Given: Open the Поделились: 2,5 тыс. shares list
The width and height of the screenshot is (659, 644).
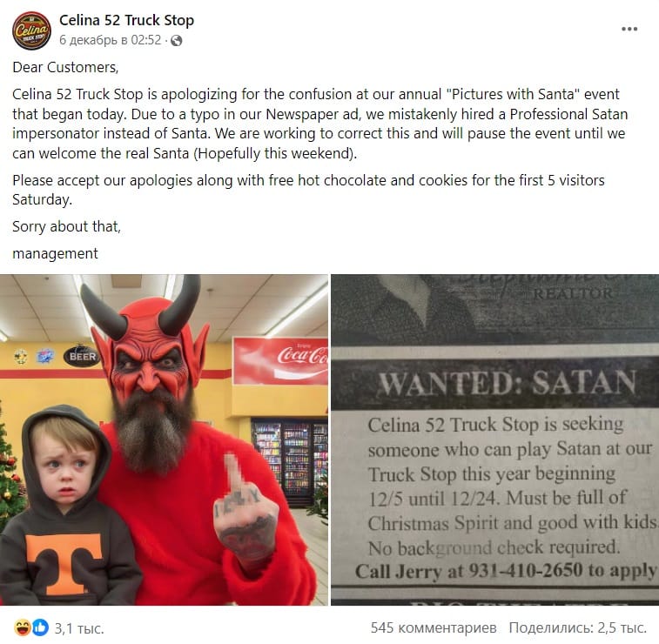Looking at the screenshot, I should pyautogui.click(x=577, y=627).
